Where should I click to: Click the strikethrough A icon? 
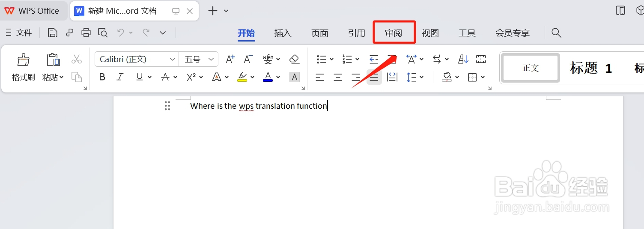[165, 77]
